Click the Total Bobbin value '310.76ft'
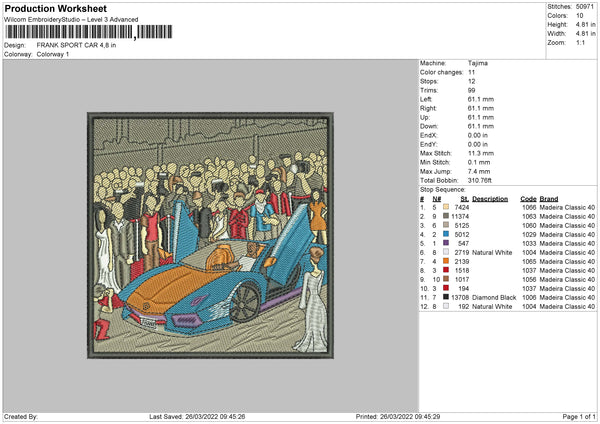600x424 pixels. [x=479, y=181]
